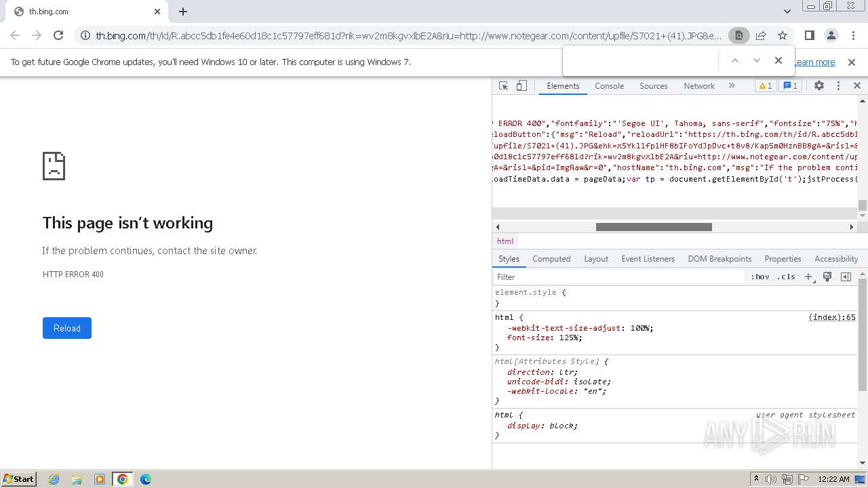Image resolution: width=868 pixels, height=488 pixels.
Task: Open Microsoft Edge from taskbar
Action: pyautogui.click(x=146, y=479)
